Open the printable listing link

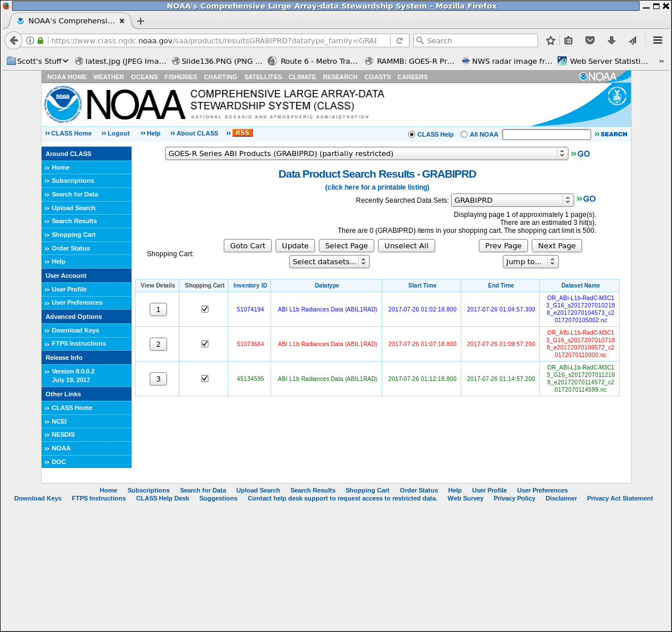coord(377,187)
